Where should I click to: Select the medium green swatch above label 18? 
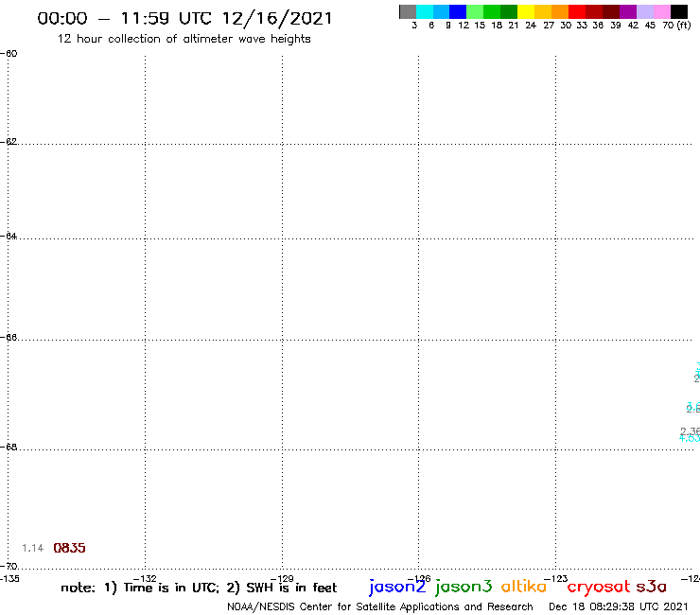click(x=493, y=11)
